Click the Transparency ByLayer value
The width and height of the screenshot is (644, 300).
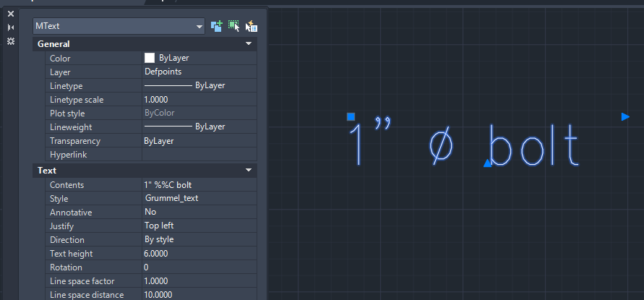199,141
